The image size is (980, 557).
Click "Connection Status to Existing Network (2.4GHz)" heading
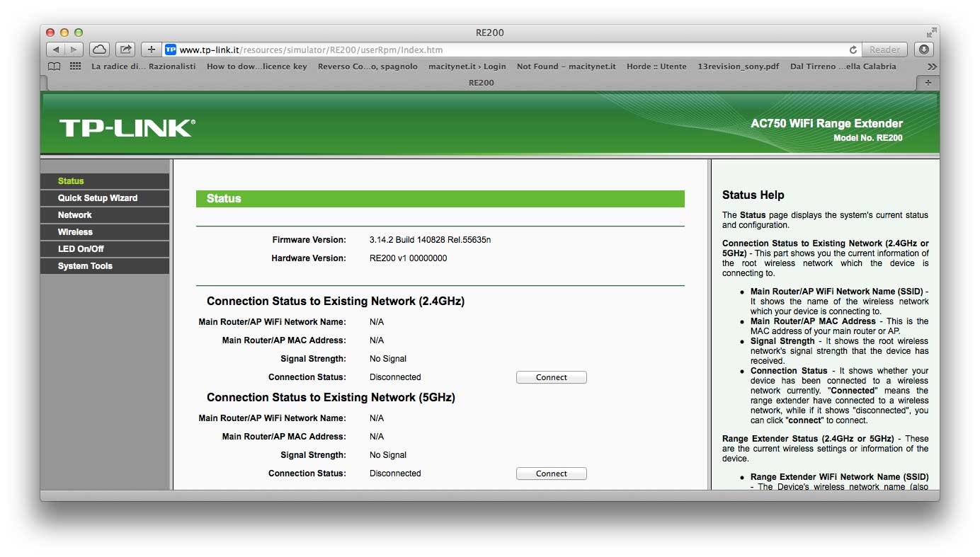(x=336, y=302)
